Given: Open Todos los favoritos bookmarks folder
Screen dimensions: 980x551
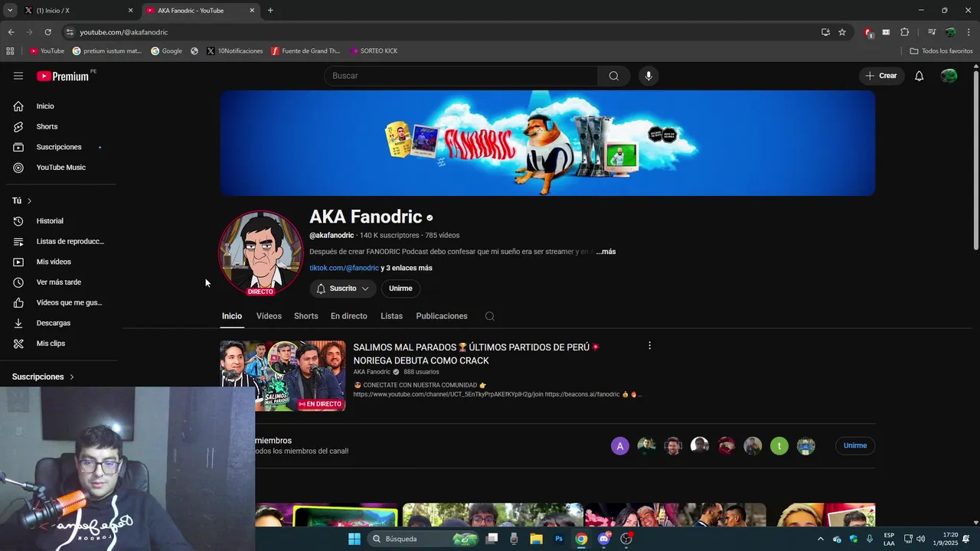Looking at the screenshot, I should [x=941, y=51].
